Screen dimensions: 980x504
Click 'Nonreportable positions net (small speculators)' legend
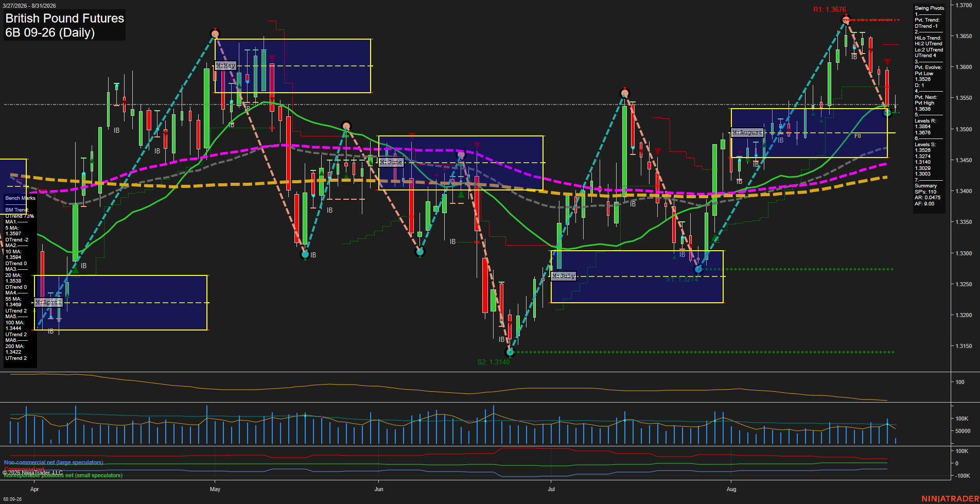63,475
